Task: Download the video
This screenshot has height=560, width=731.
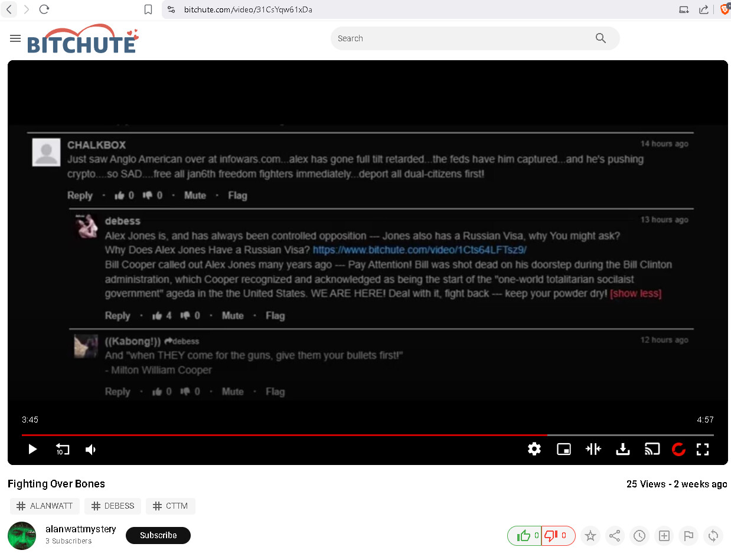Action: pos(622,450)
